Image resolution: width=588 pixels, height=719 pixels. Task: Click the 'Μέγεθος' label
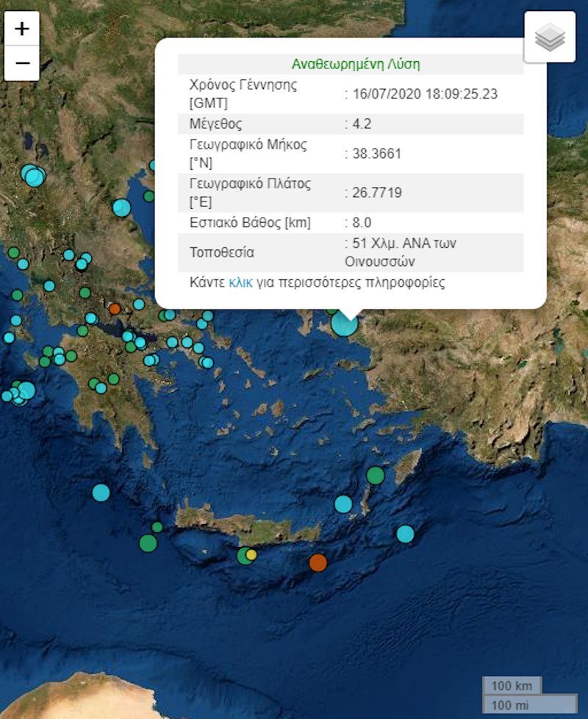216,124
